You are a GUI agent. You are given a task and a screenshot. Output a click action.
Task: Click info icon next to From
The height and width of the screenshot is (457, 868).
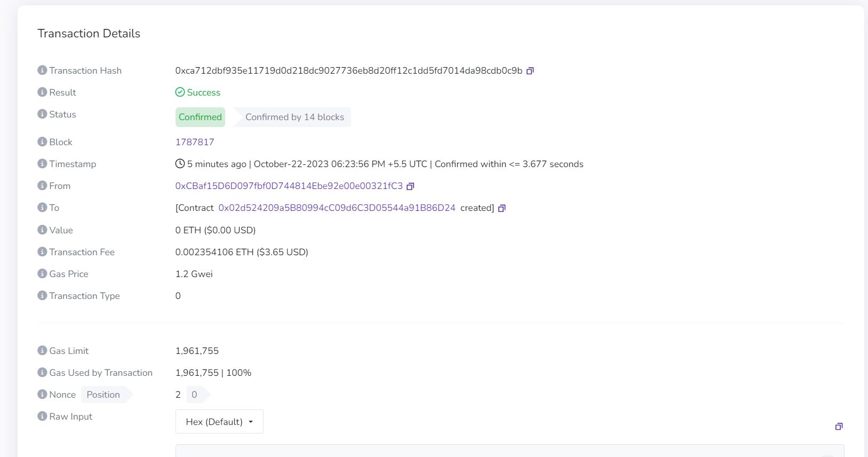[x=42, y=185]
